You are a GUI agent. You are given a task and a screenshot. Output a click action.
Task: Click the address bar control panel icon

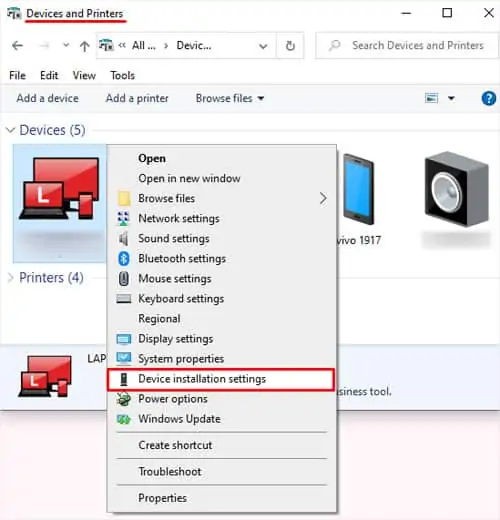[106, 45]
